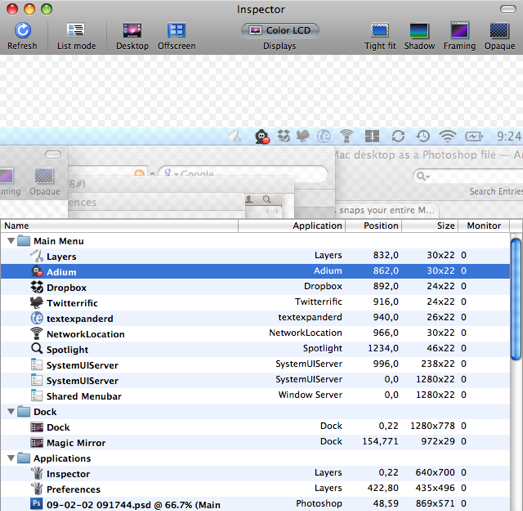Click the toolbar toggle pill button
Image resolution: width=523 pixels, height=511 pixels.
[508, 9]
